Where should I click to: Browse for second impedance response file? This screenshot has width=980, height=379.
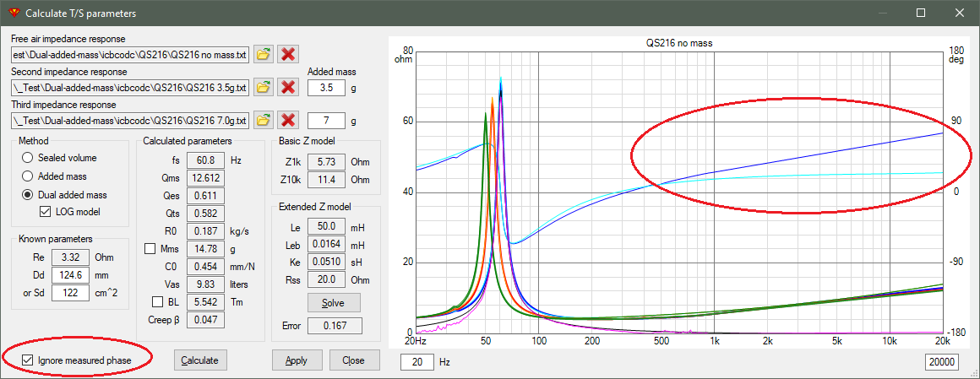pyautogui.click(x=263, y=87)
